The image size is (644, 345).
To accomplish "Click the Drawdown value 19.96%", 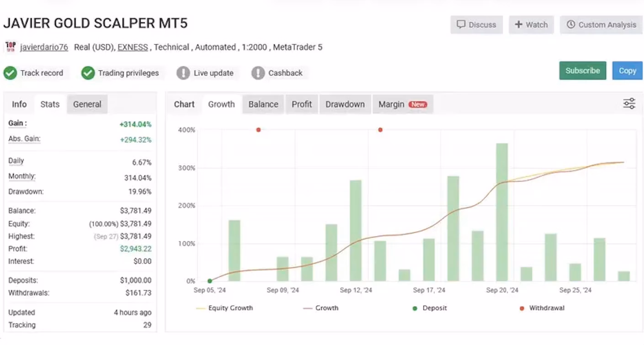I will (140, 191).
